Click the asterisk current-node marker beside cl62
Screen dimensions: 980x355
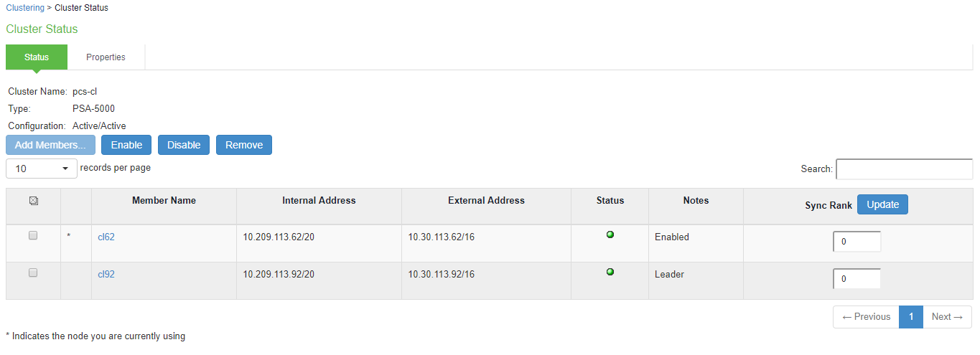(x=69, y=237)
